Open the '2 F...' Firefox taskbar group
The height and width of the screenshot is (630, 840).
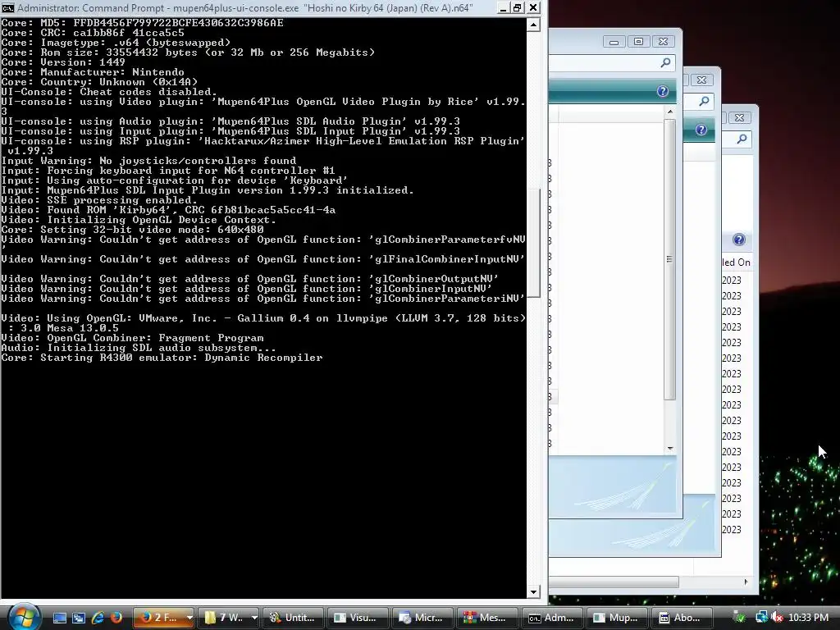click(158, 618)
